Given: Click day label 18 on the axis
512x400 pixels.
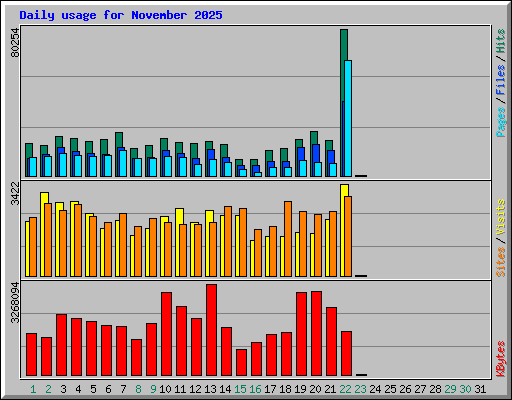Looking at the screenshot, I should point(285,389).
